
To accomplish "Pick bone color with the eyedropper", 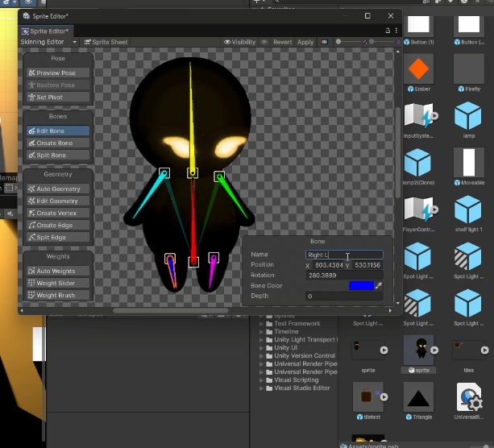I will pos(379,285).
